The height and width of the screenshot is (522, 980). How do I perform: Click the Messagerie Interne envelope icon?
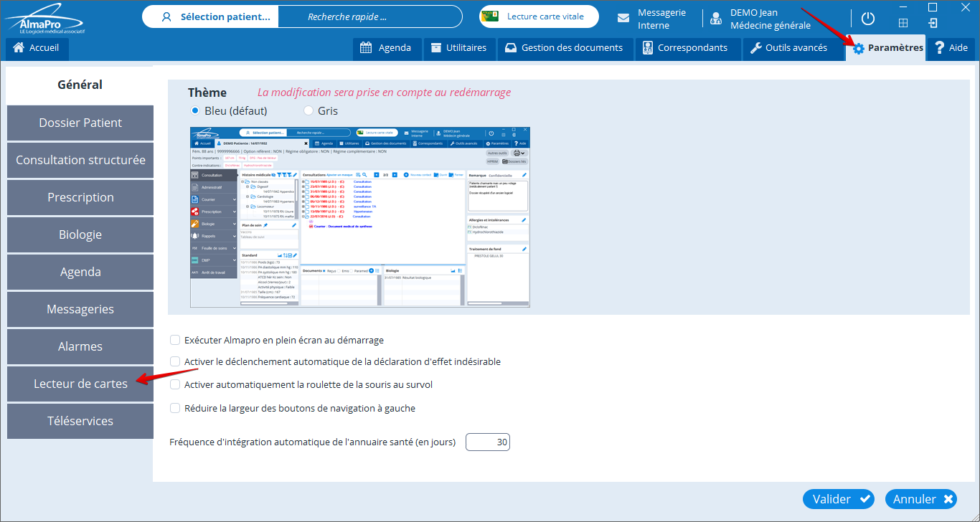[623, 19]
